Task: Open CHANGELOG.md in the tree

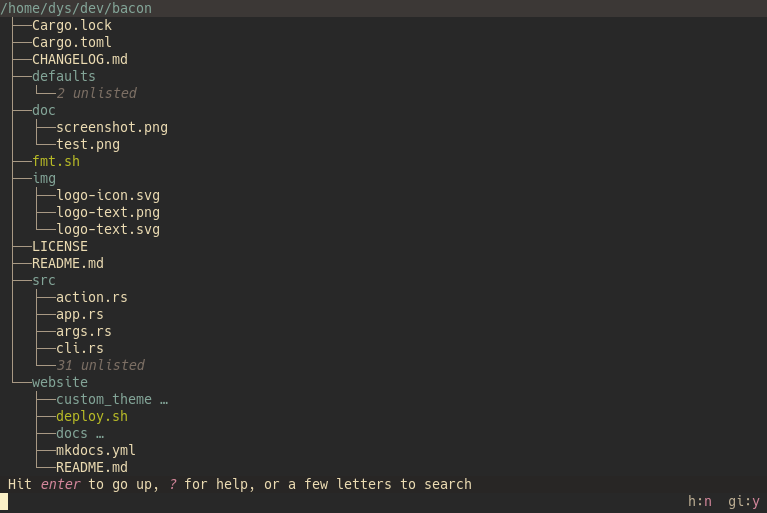Action: pos(80,60)
